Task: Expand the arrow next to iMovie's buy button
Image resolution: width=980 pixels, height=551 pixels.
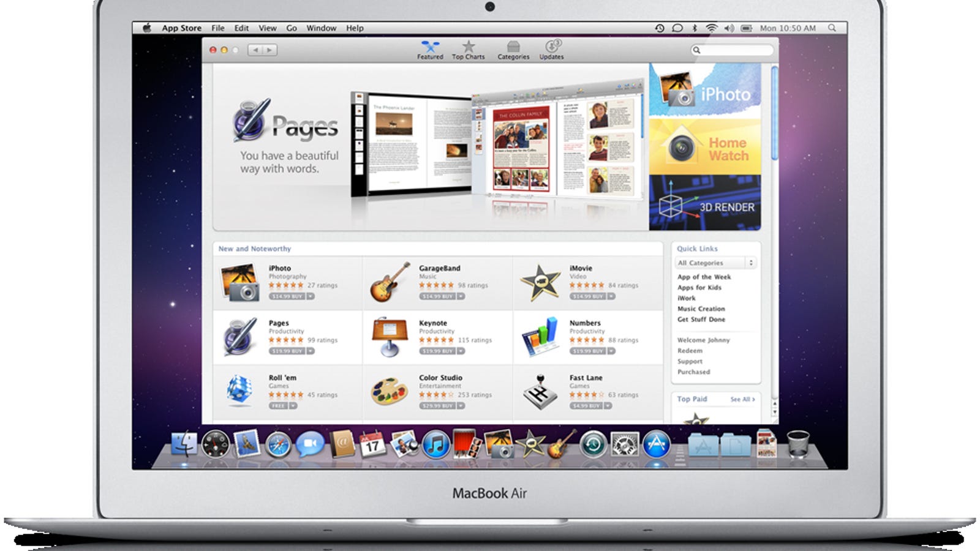Action: click(x=611, y=296)
